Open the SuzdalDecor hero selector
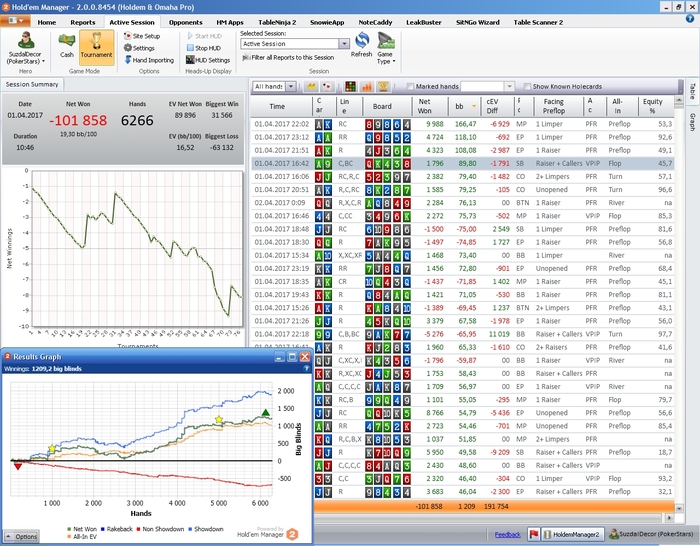Viewport: 700px width, 546px height. coord(25,48)
